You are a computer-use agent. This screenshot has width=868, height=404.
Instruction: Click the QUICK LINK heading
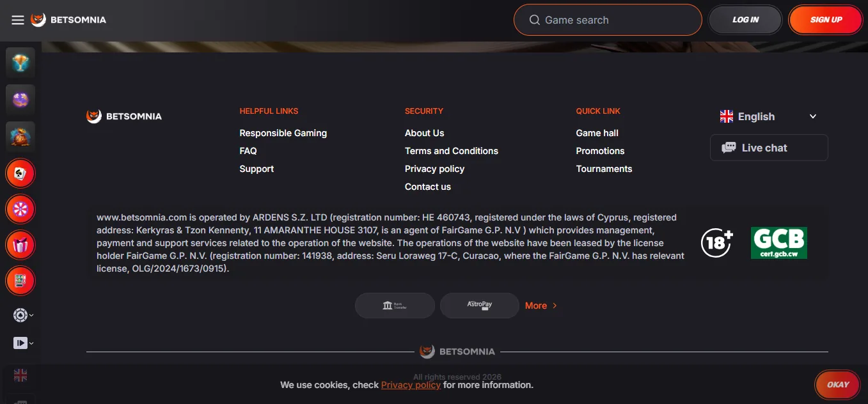(598, 111)
